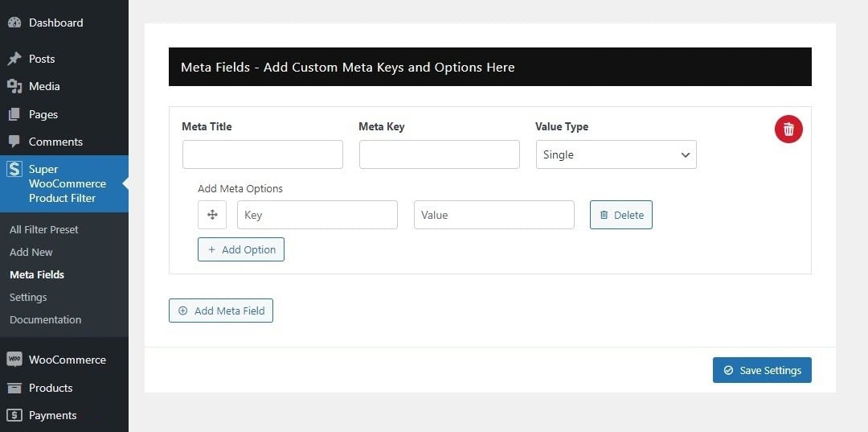The image size is (868, 432).
Task: Click the Dashboard gauge icon
Action: coord(14,23)
